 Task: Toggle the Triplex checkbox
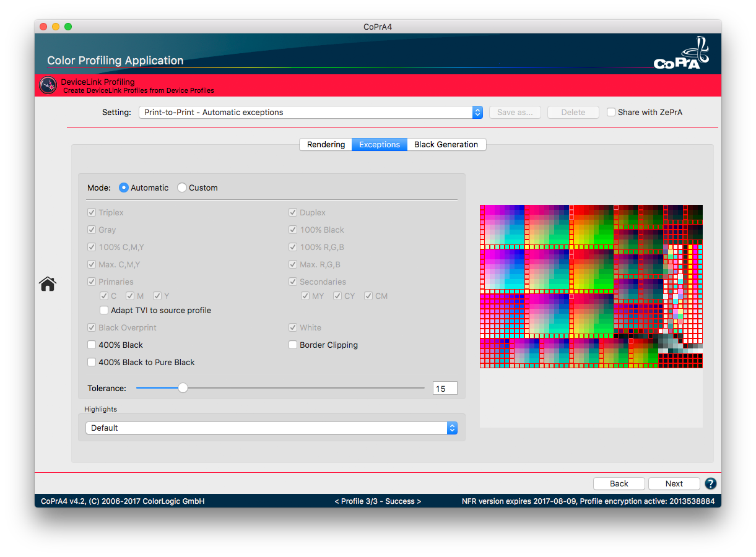92,212
